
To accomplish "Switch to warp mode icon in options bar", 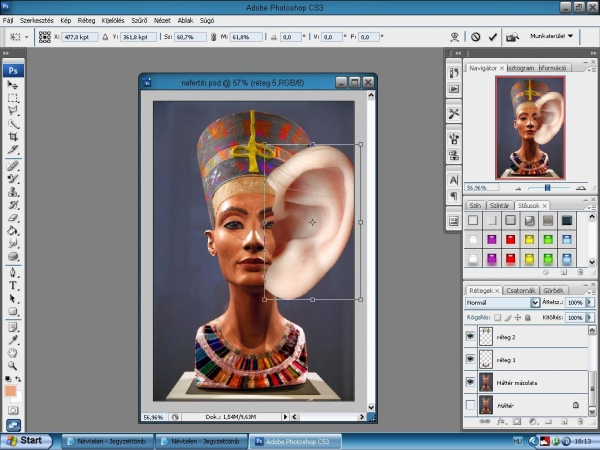I will pos(455,37).
